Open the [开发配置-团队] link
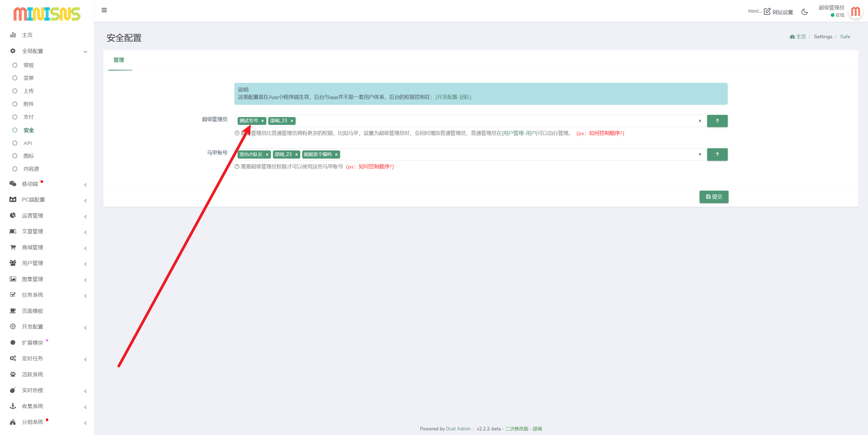The image size is (868, 435). 453,97
